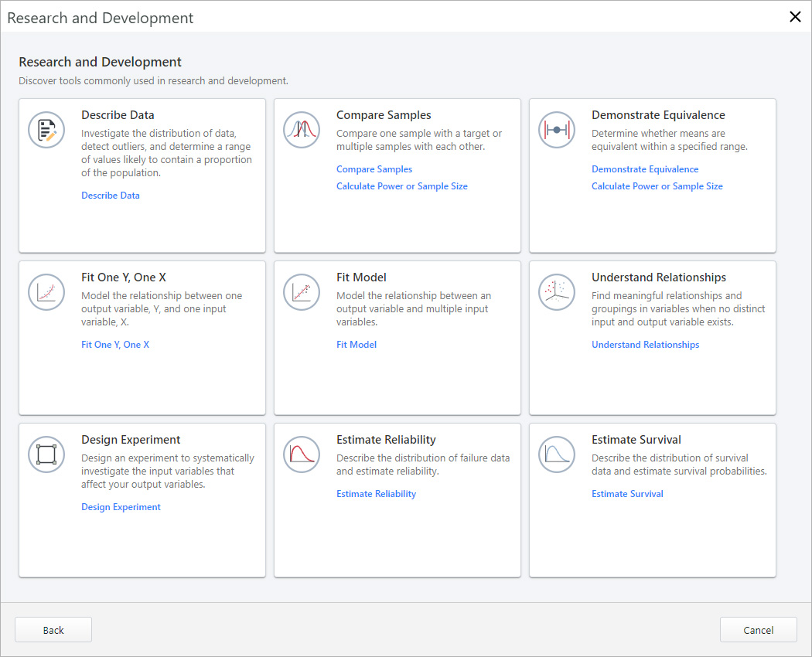812x657 pixels.
Task: Click the Fit Model regression line icon
Action: (302, 292)
